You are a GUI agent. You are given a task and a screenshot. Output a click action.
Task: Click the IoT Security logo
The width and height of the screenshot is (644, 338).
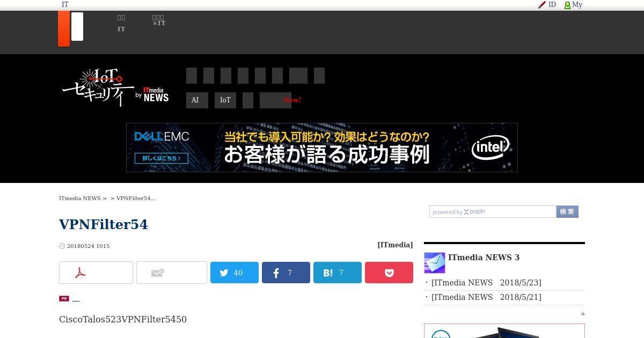(x=98, y=87)
